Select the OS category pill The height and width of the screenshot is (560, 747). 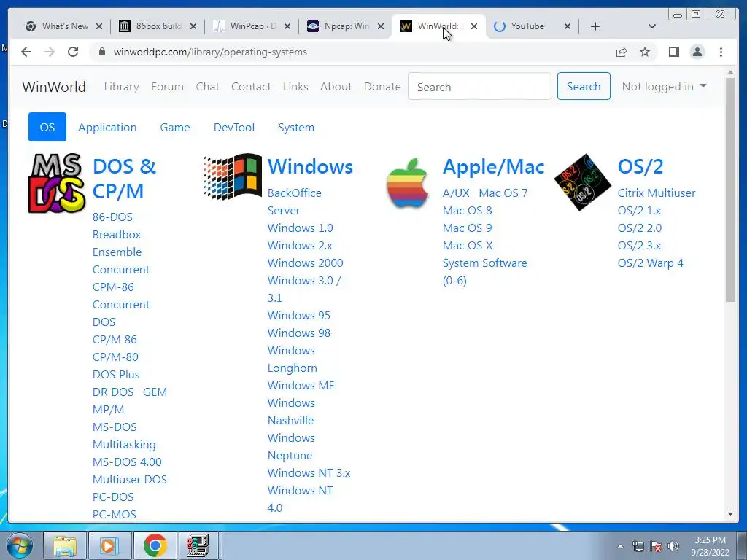47,127
